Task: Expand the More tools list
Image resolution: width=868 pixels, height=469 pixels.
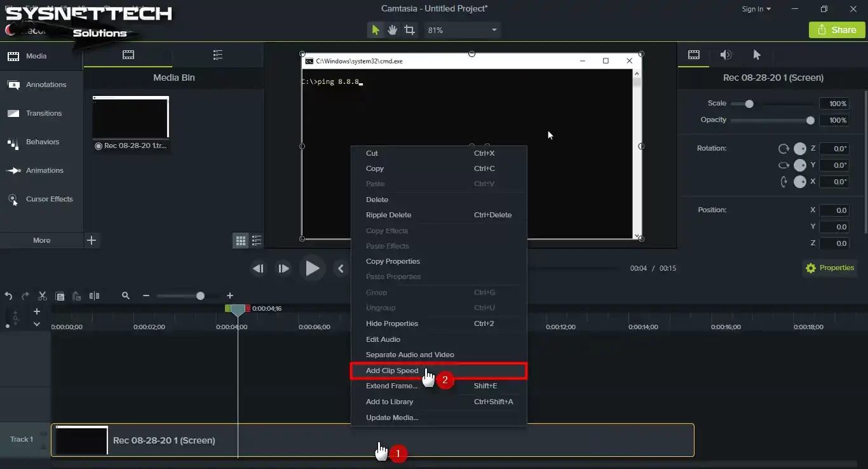Action: click(42, 240)
